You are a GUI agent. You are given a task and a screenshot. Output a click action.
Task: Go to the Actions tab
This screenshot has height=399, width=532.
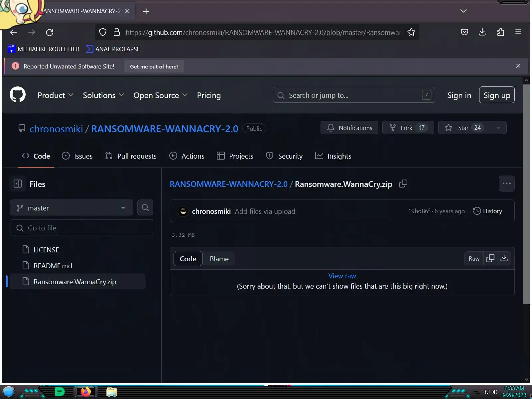(187, 156)
